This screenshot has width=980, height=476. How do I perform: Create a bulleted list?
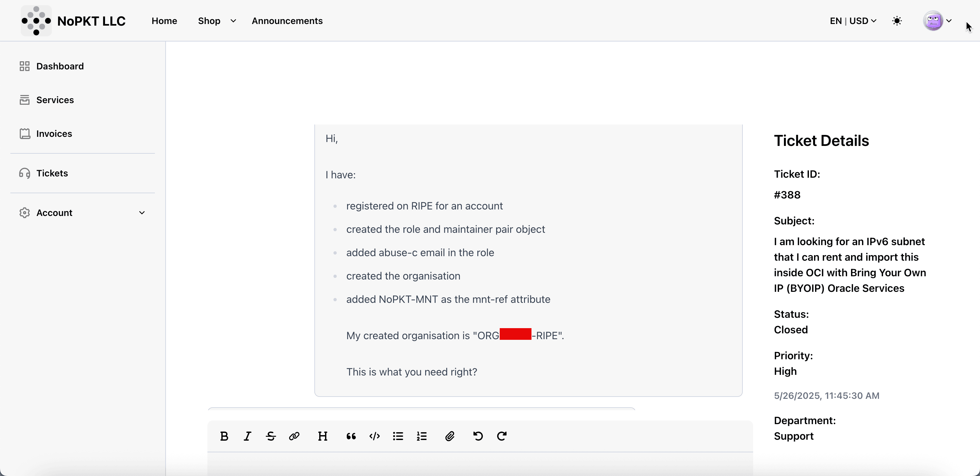pos(398,436)
